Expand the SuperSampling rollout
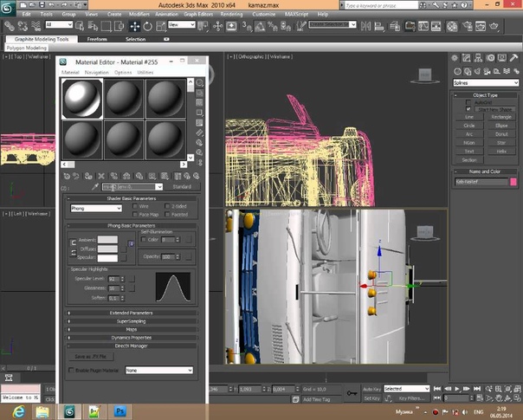Viewport: 523px width, 420px height. [x=131, y=321]
